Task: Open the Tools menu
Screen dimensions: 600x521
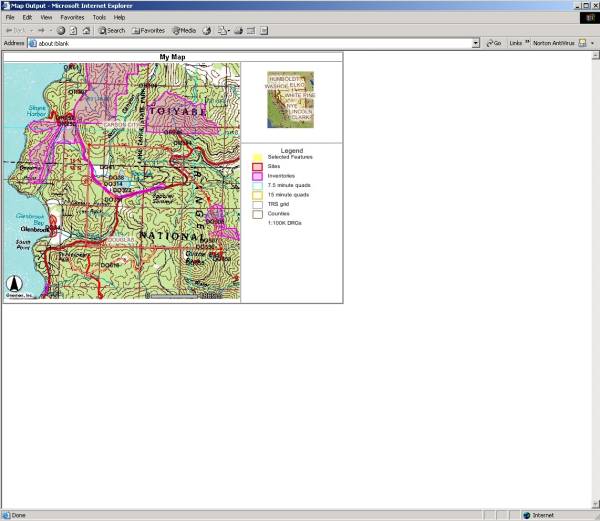Action: pos(99,17)
